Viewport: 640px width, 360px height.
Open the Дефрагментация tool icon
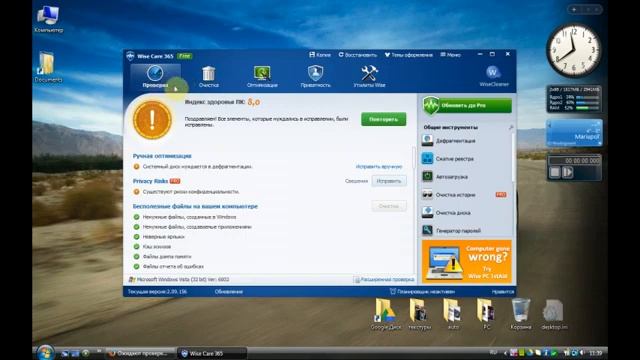pyautogui.click(x=427, y=140)
